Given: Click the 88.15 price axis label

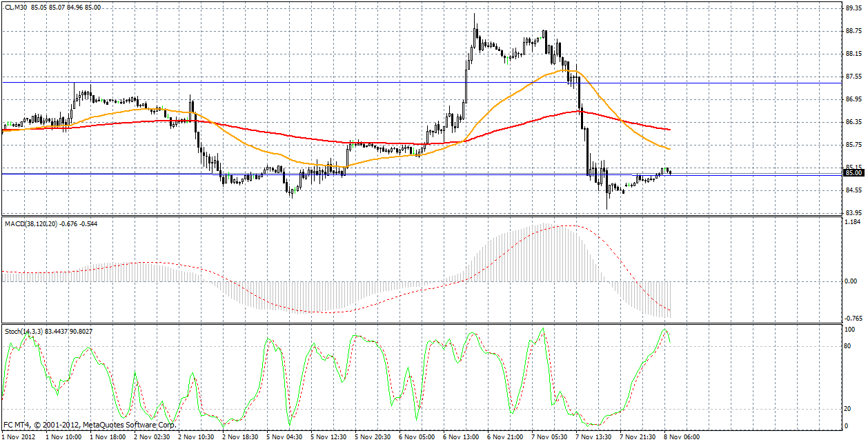Looking at the screenshot, I should coord(854,54).
